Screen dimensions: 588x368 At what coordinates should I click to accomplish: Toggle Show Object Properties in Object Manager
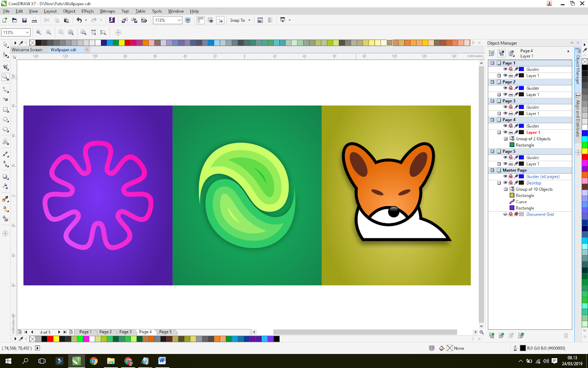(492, 53)
